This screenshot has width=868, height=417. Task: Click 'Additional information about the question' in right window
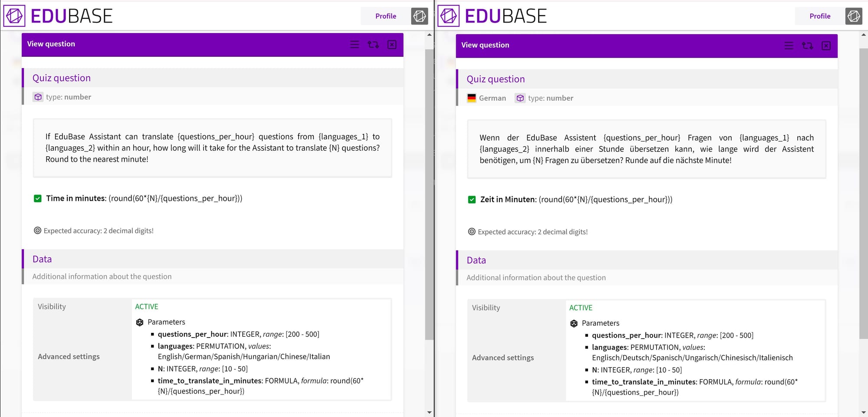click(x=536, y=278)
